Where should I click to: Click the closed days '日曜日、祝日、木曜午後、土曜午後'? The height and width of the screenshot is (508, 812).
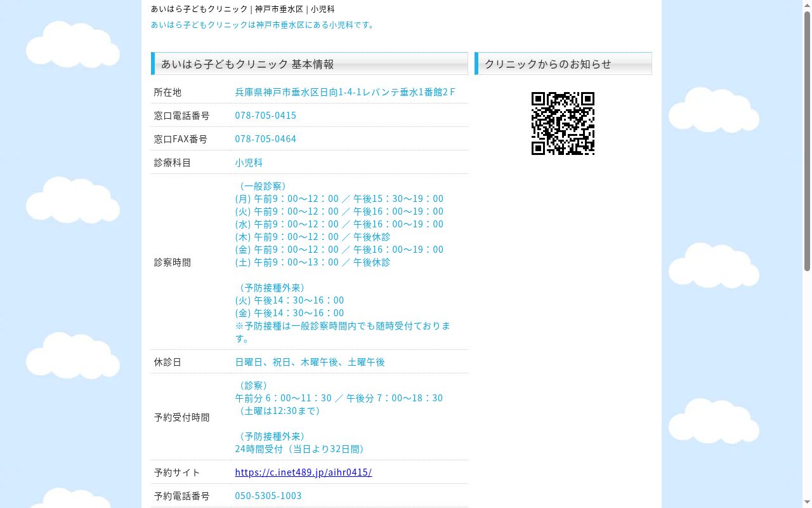tap(310, 362)
